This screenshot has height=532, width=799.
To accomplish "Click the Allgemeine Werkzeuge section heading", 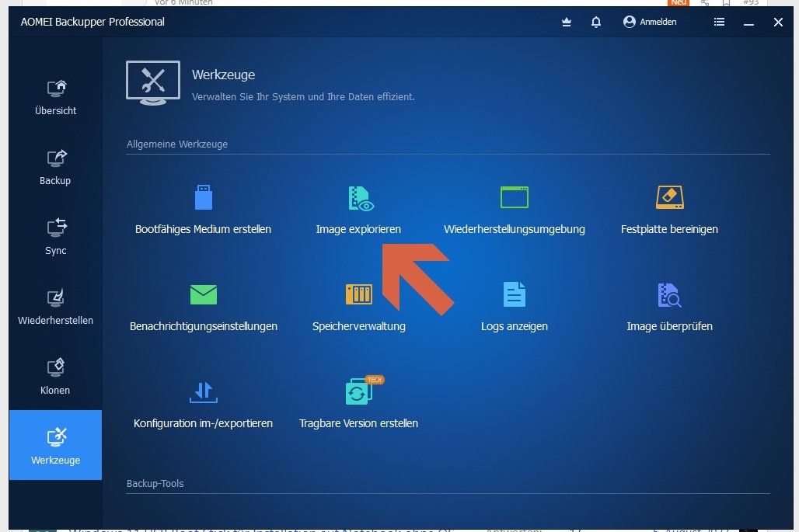I will coord(176,144).
